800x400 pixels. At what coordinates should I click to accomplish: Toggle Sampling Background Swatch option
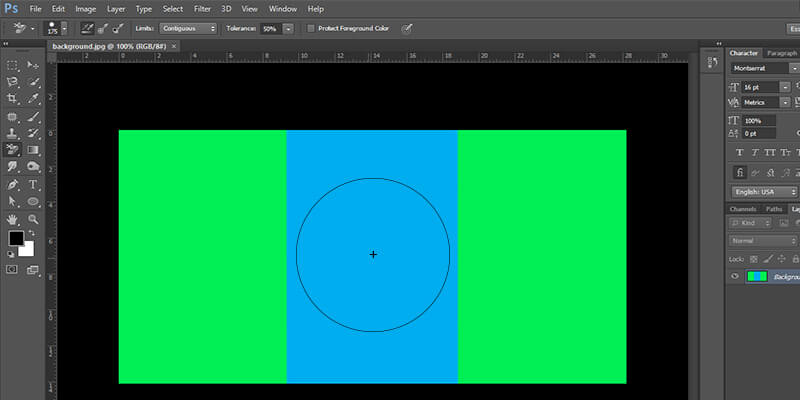click(x=118, y=29)
